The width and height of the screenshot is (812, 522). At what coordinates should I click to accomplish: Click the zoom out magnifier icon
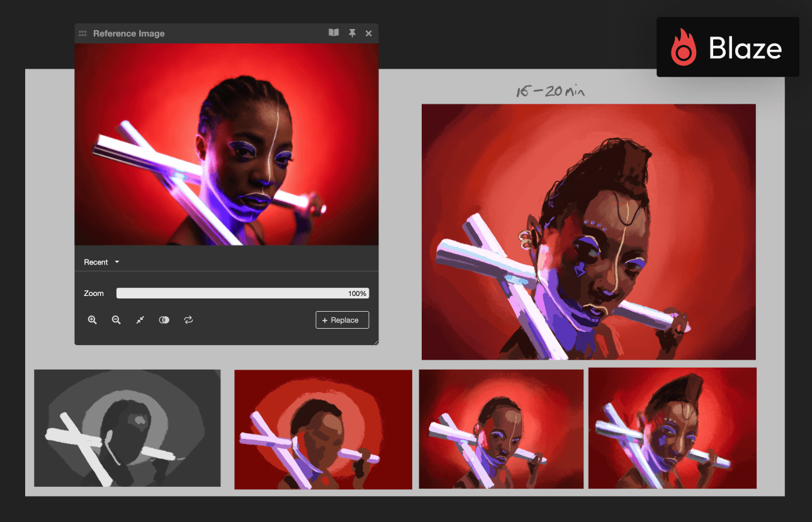click(x=116, y=320)
